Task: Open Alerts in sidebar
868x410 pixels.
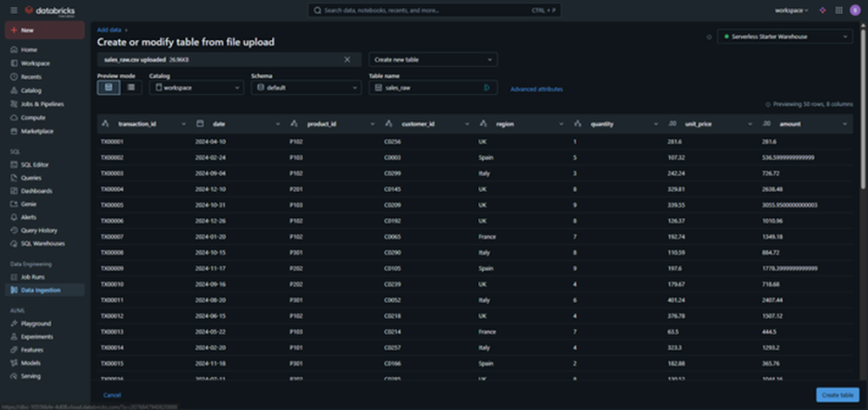Action: tap(45, 217)
